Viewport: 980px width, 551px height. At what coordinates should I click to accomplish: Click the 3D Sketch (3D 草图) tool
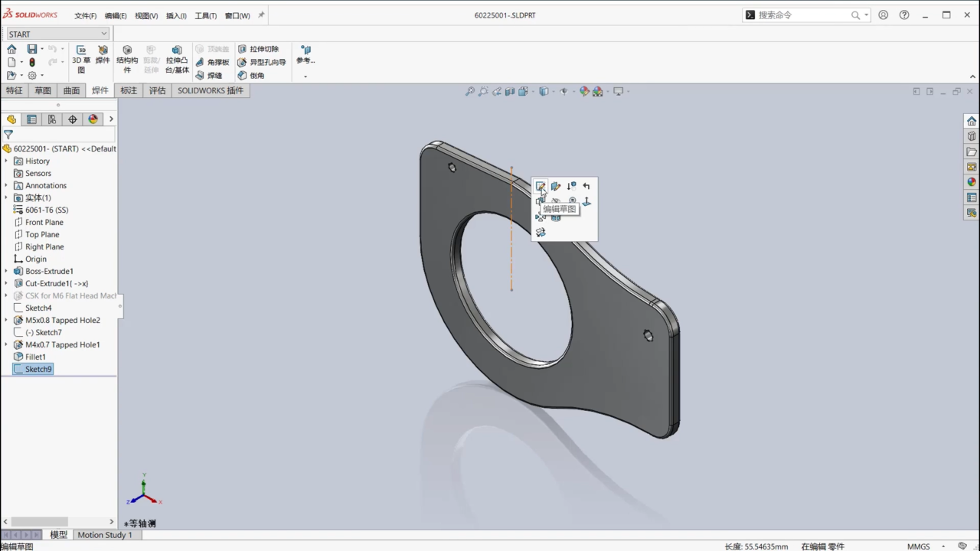tap(81, 59)
